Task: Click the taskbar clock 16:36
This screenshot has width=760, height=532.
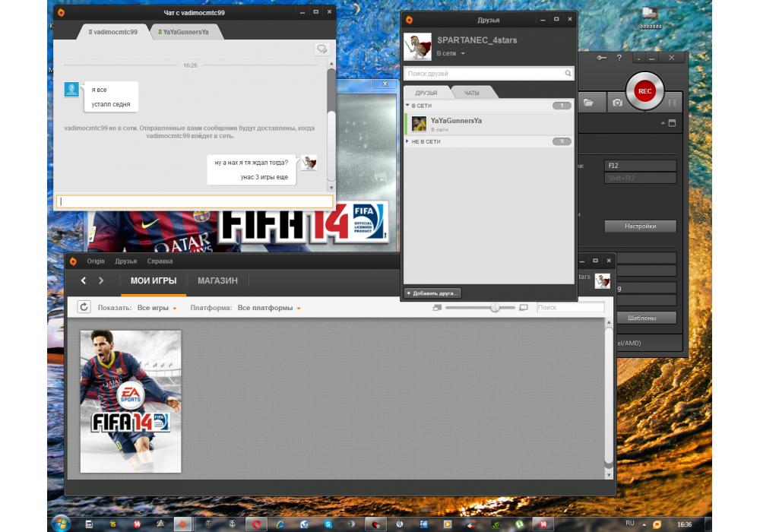Action: (685, 524)
